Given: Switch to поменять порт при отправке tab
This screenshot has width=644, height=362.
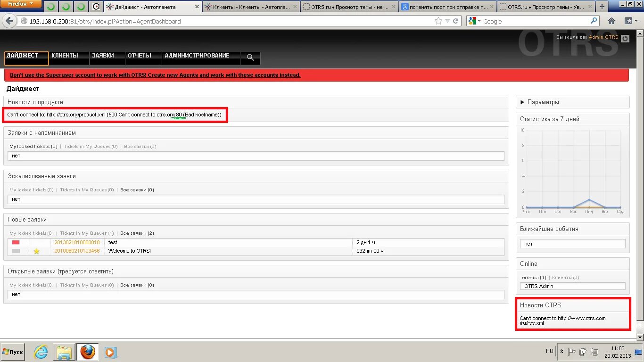Looking at the screenshot, I should (448, 7).
